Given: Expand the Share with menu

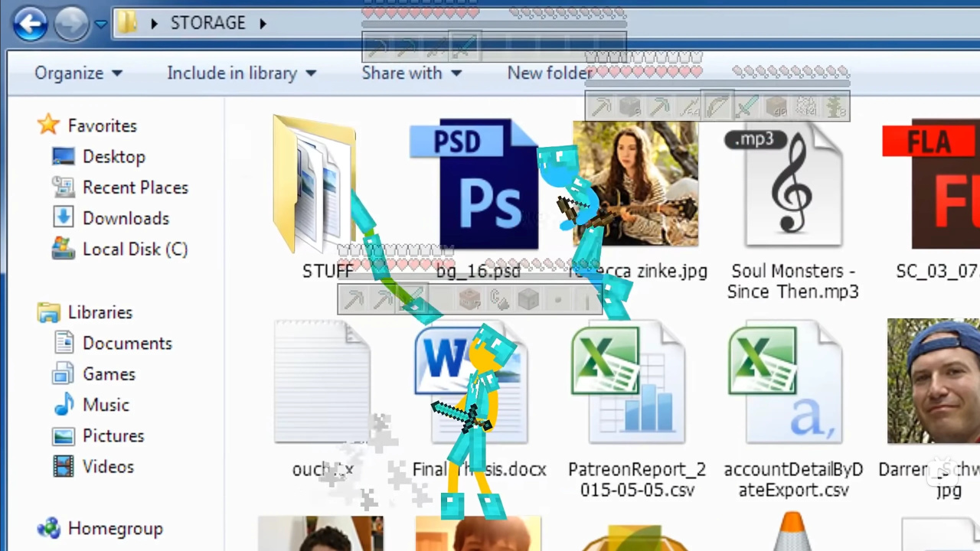Looking at the screenshot, I should point(411,73).
